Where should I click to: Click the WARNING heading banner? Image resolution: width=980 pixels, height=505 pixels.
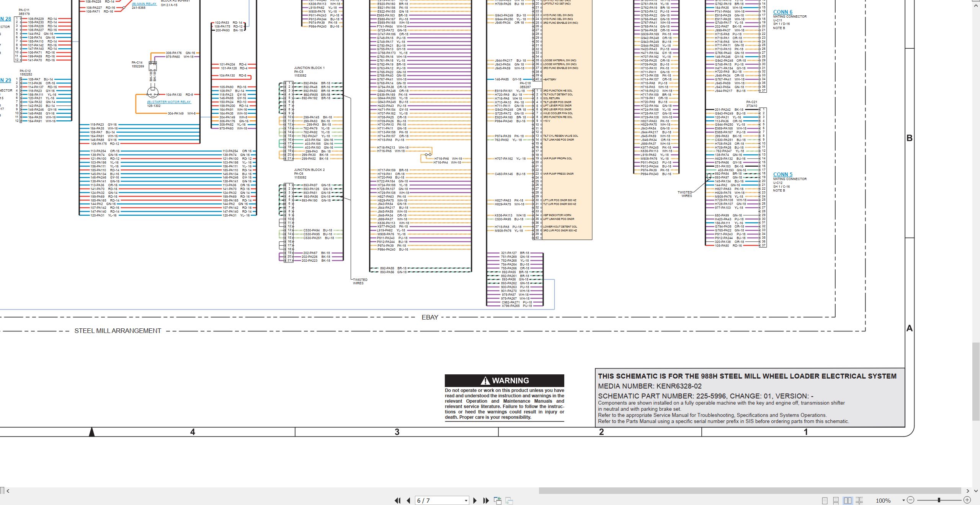click(504, 380)
